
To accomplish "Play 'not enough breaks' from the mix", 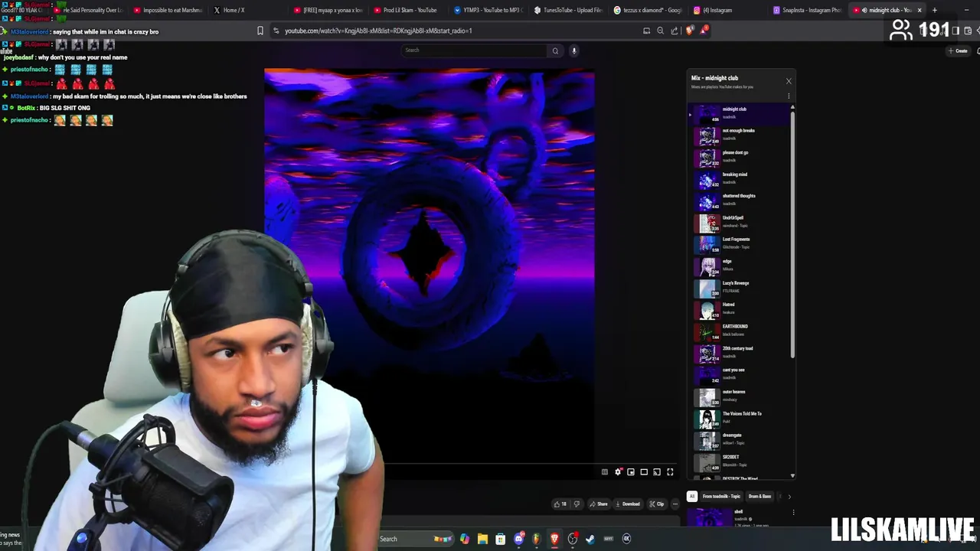I will [x=739, y=135].
